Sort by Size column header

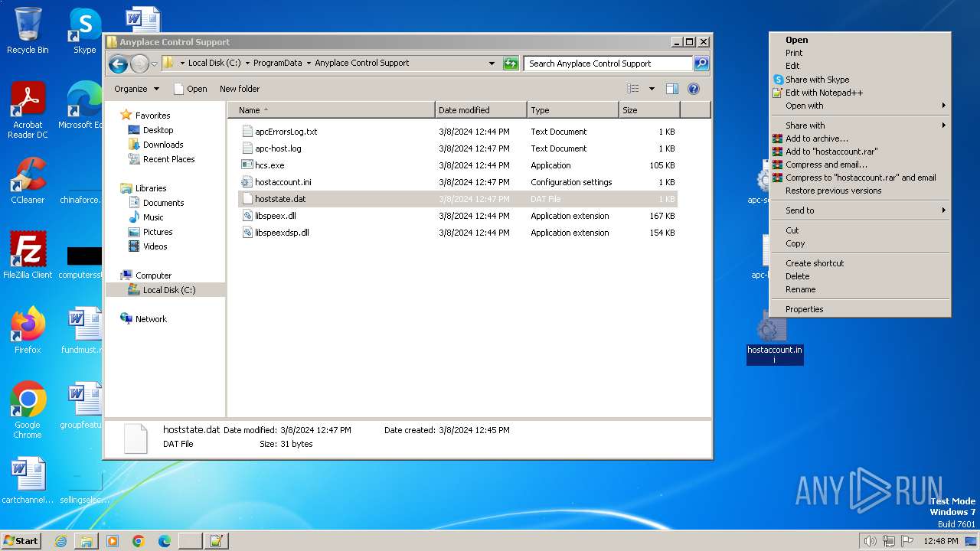(x=649, y=110)
